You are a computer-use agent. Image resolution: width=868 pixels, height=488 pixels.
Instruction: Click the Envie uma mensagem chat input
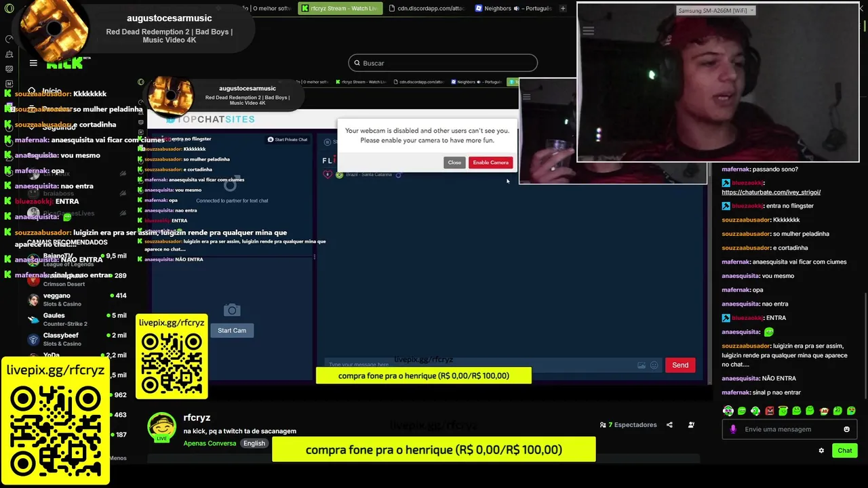pyautogui.click(x=791, y=429)
